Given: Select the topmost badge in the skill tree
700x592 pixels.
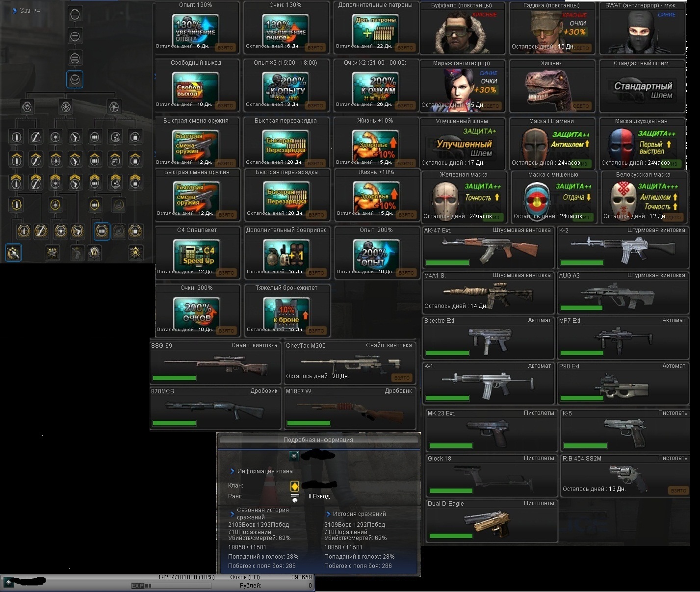Looking at the screenshot, I should click(75, 14).
